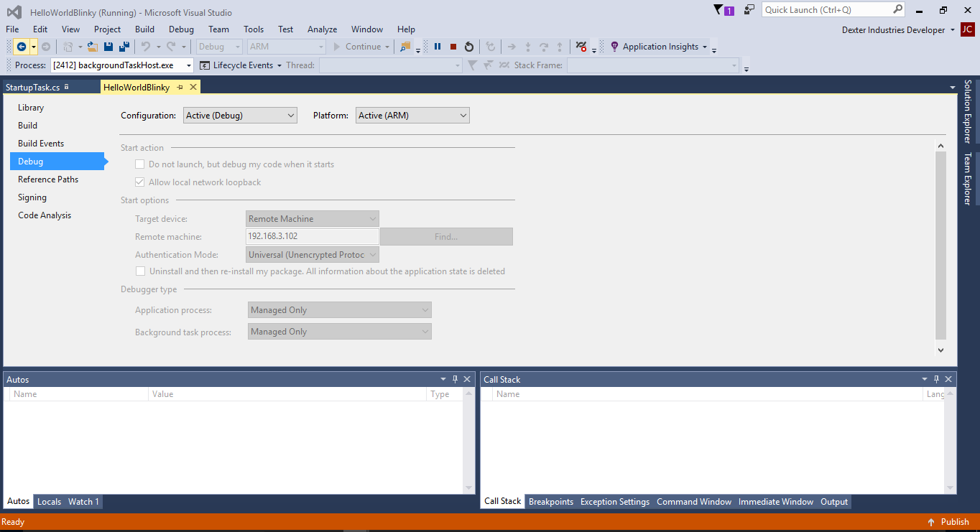Open the Debug menu
Image resolution: width=980 pixels, height=532 pixels.
click(x=181, y=29)
